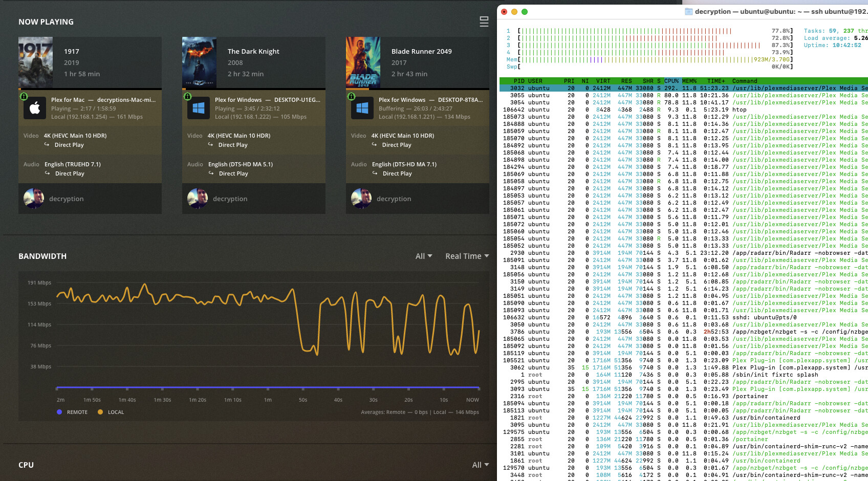This screenshot has height=481, width=868.
Task: Sort htop by PID column header
Action: [x=519, y=81]
